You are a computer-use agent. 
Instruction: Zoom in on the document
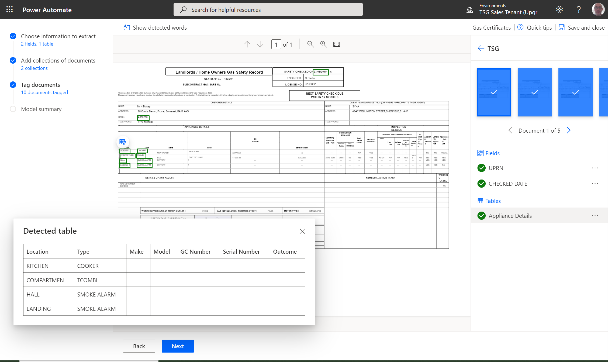323,44
